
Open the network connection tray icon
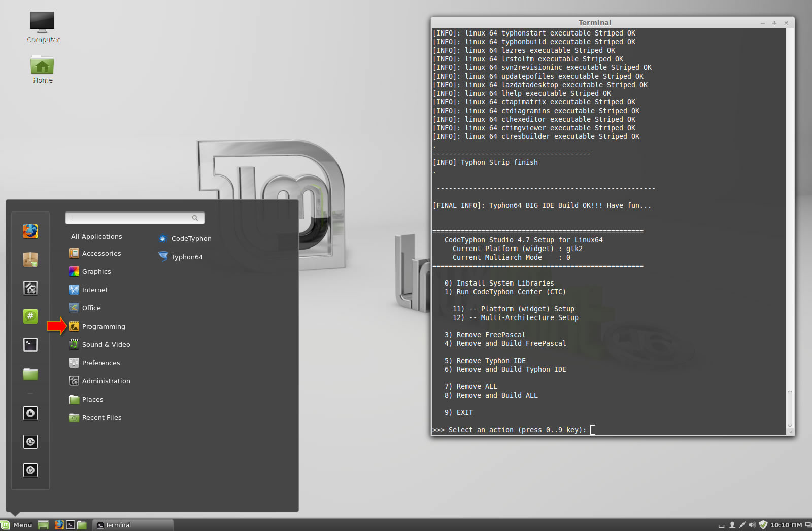pyautogui.click(x=742, y=525)
